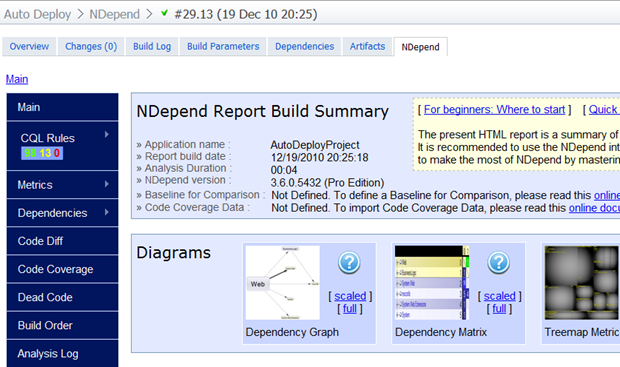
Task: Open the full Dependency Graph link
Action: (350, 308)
